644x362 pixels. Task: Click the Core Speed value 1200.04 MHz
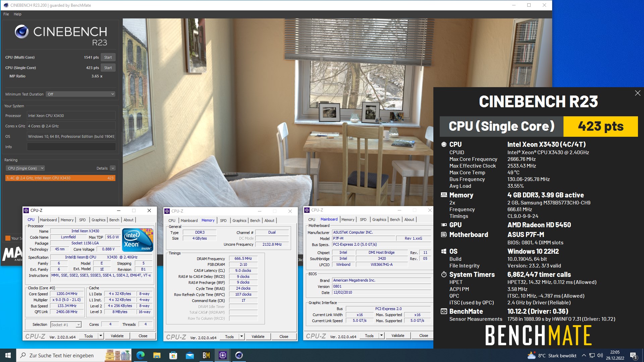(x=67, y=294)
